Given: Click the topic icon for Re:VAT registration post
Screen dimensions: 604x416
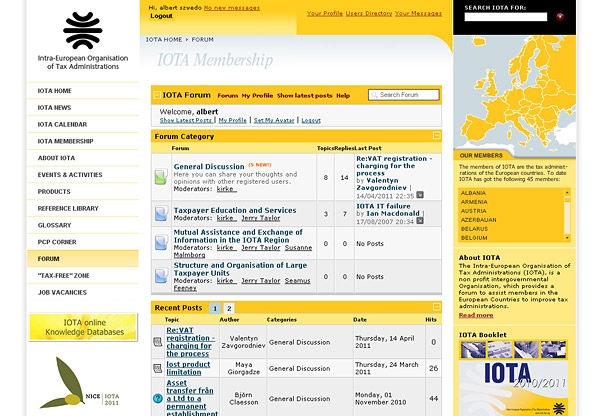Looking at the screenshot, I should (x=158, y=342).
